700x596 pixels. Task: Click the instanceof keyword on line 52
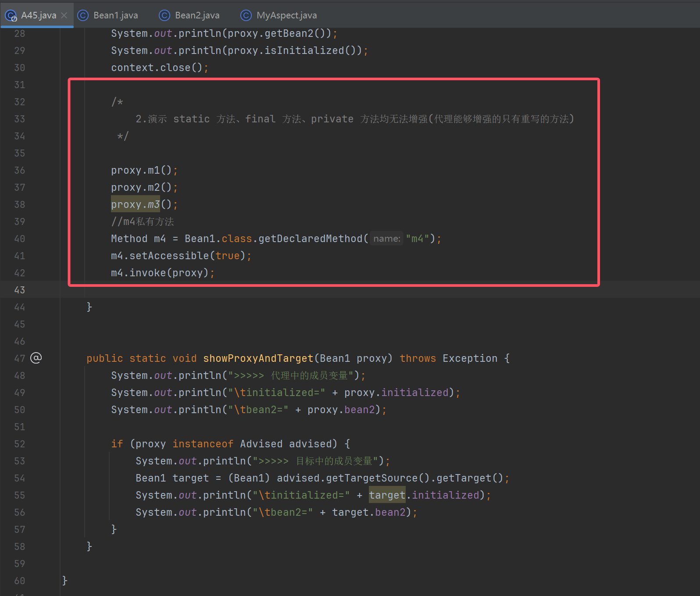[x=203, y=444]
